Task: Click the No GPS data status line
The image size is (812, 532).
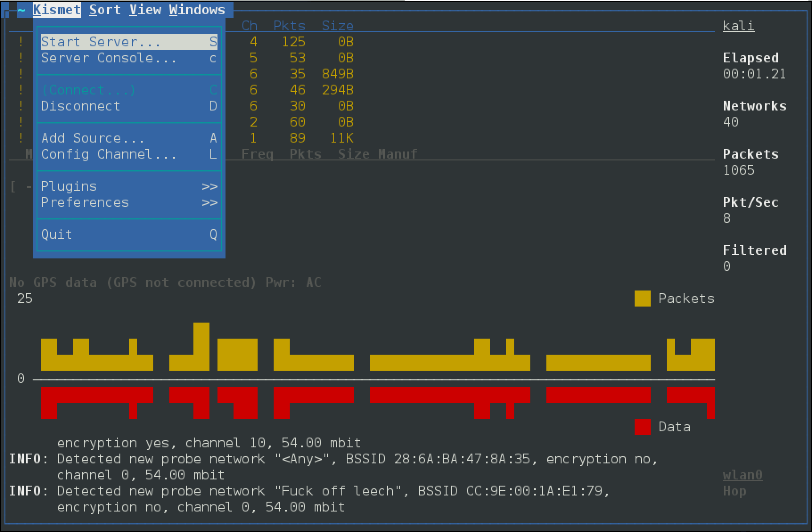Action: [165, 282]
